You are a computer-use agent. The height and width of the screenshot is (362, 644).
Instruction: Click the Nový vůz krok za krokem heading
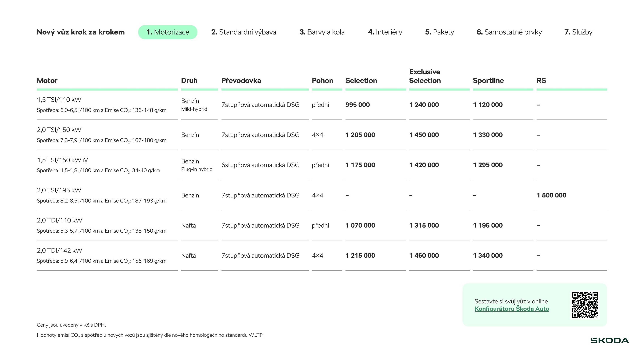(x=80, y=32)
